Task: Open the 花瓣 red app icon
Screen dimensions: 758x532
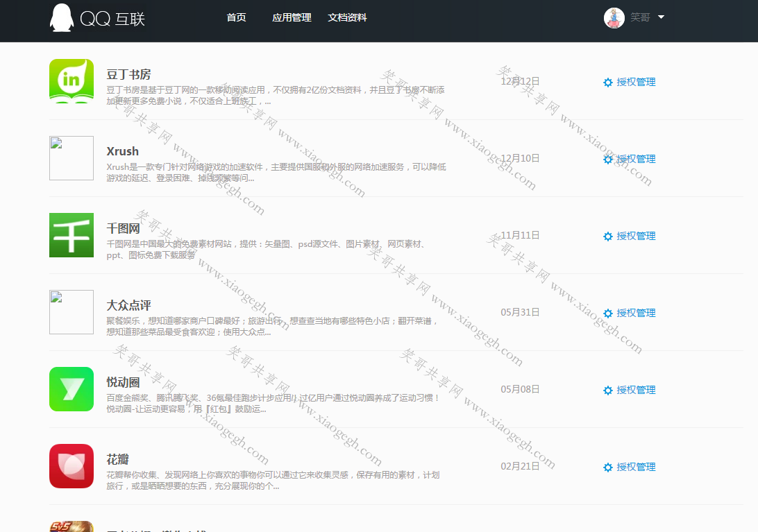Action: pos(71,466)
